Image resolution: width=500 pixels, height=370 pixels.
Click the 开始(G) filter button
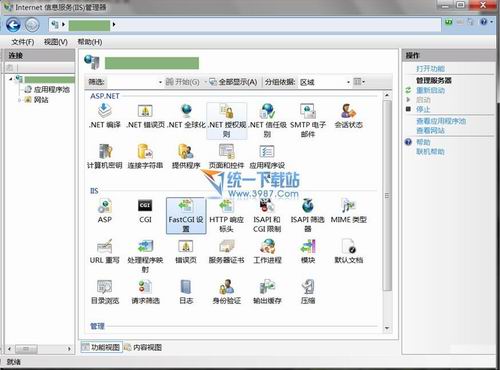[x=183, y=82]
